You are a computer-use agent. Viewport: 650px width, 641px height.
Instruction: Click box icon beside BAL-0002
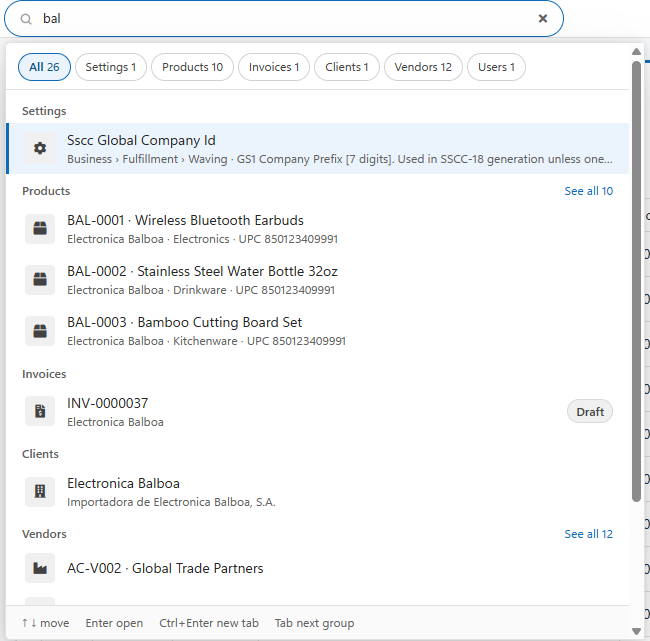(x=40, y=279)
